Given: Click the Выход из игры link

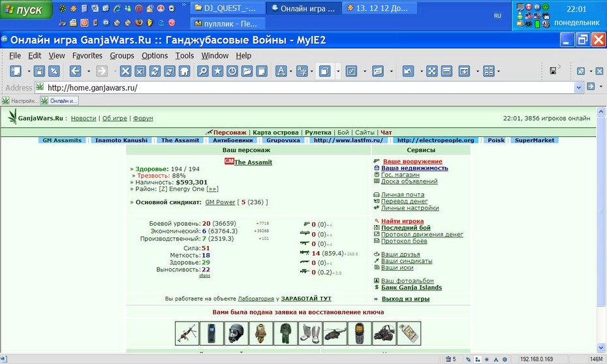Looking at the screenshot, I should 405,299.
